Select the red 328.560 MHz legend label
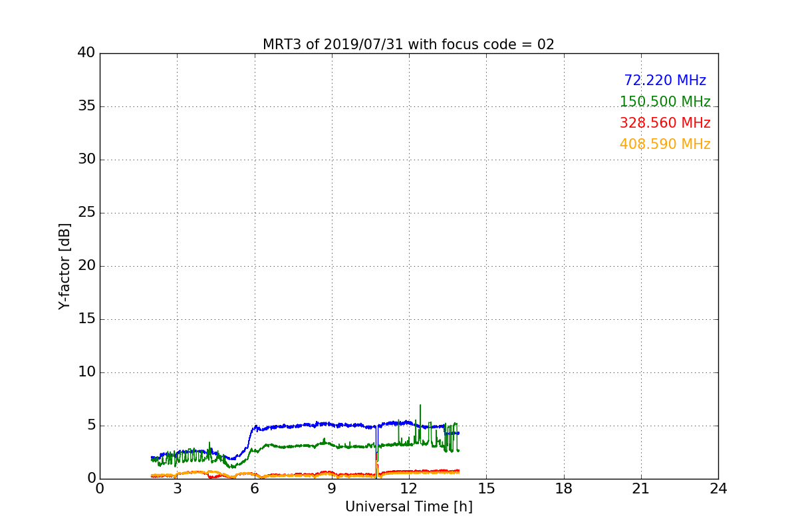 pos(665,123)
